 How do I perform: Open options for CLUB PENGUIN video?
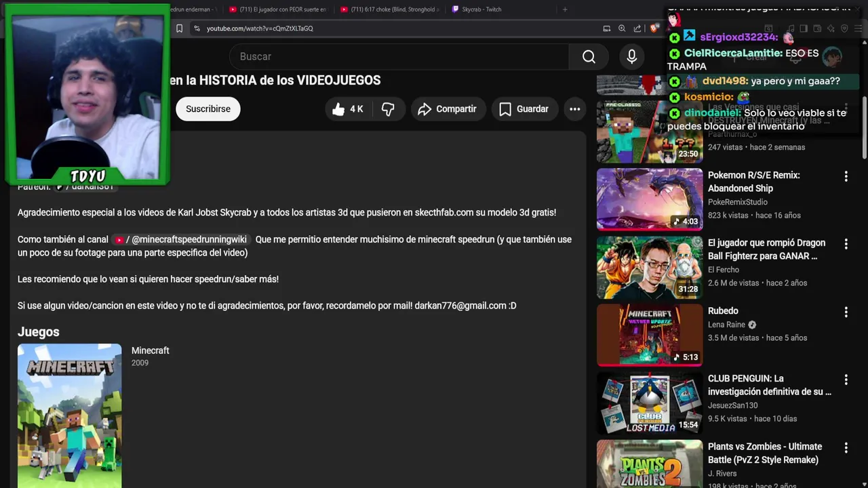coord(846,380)
